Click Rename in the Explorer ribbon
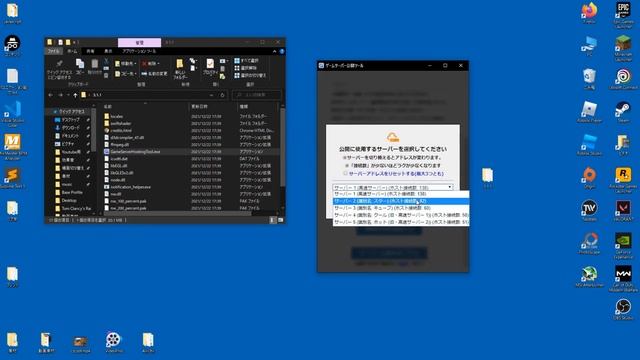The image size is (640, 360). (x=154, y=74)
